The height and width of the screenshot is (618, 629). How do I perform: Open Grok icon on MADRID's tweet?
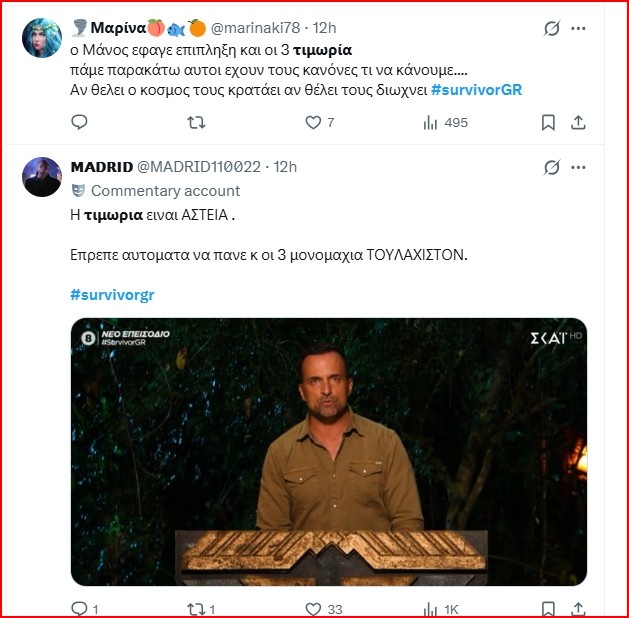click(x=551, y=166)
